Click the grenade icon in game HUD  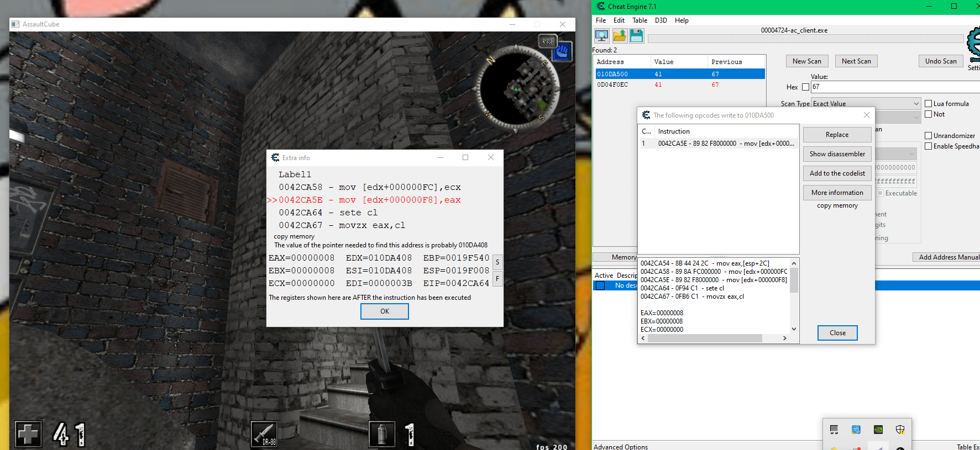pyautogui.click(x=382, y=434)
